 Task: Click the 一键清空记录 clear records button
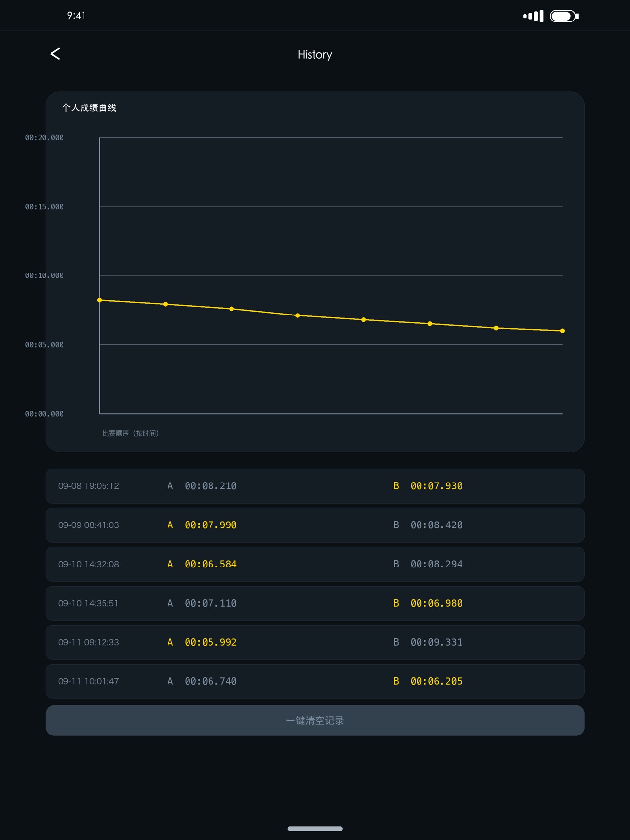click(315, 720)
